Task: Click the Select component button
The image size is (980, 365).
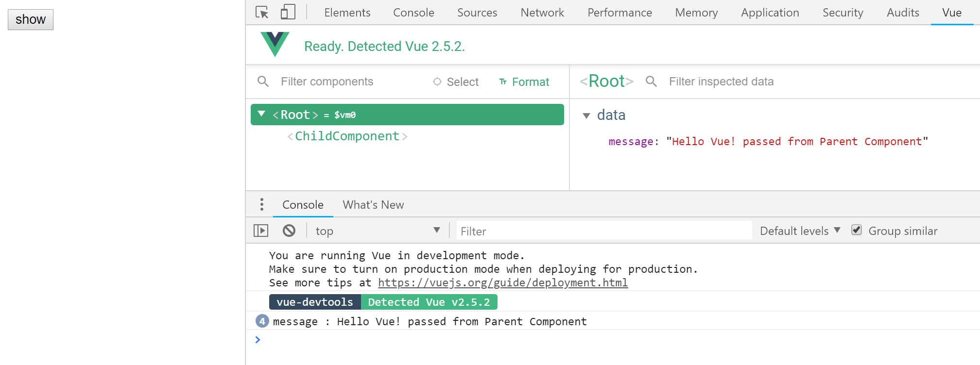Action: click(456, 82)
